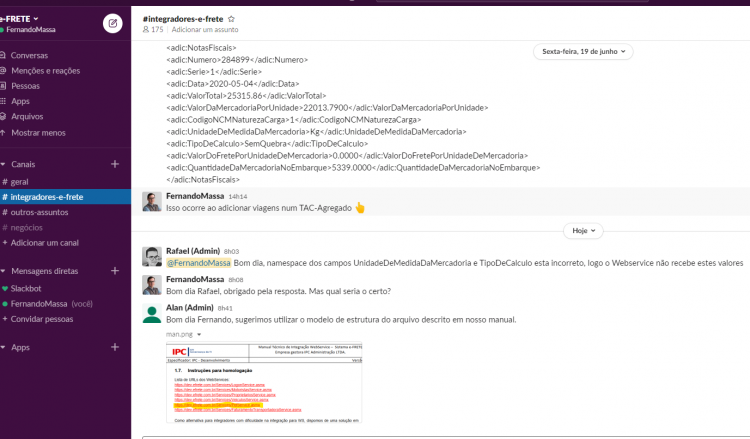This screenshot has width=750, height=439.
Task: Click the 8h08 message timestamp
Action: (x=236, y=280)
